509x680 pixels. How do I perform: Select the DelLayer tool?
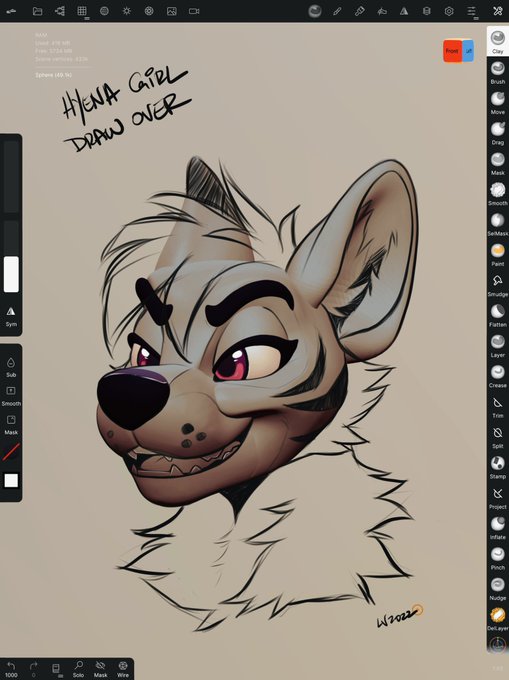(498, 618)
